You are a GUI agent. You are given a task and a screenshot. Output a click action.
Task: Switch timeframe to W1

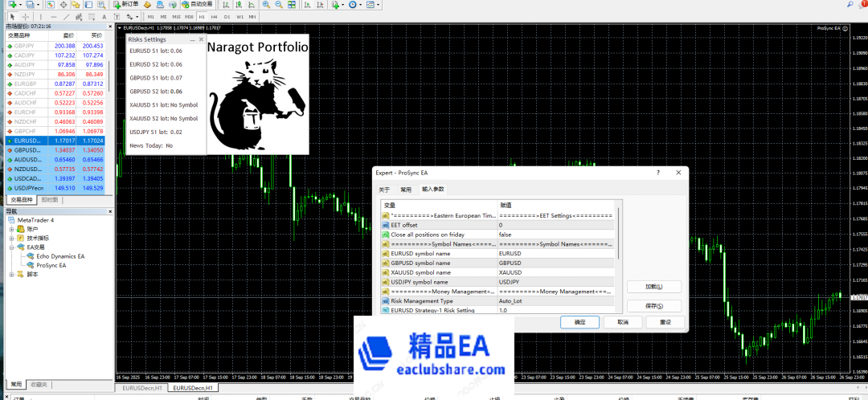tap(240, 17)
